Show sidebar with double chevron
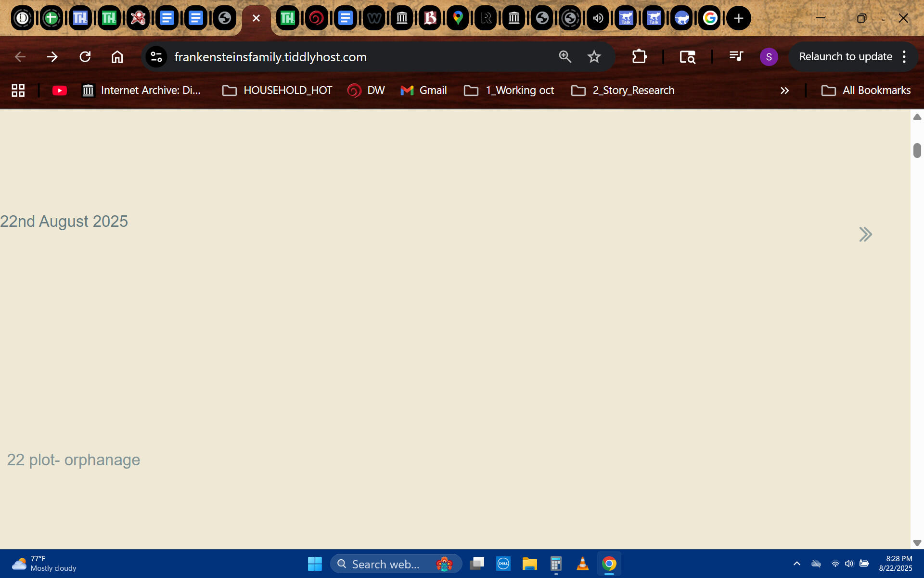924x578 pixels. [865, 235]
